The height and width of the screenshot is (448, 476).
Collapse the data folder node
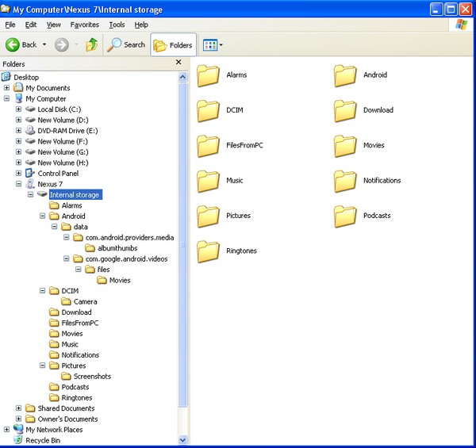point(54,227)
